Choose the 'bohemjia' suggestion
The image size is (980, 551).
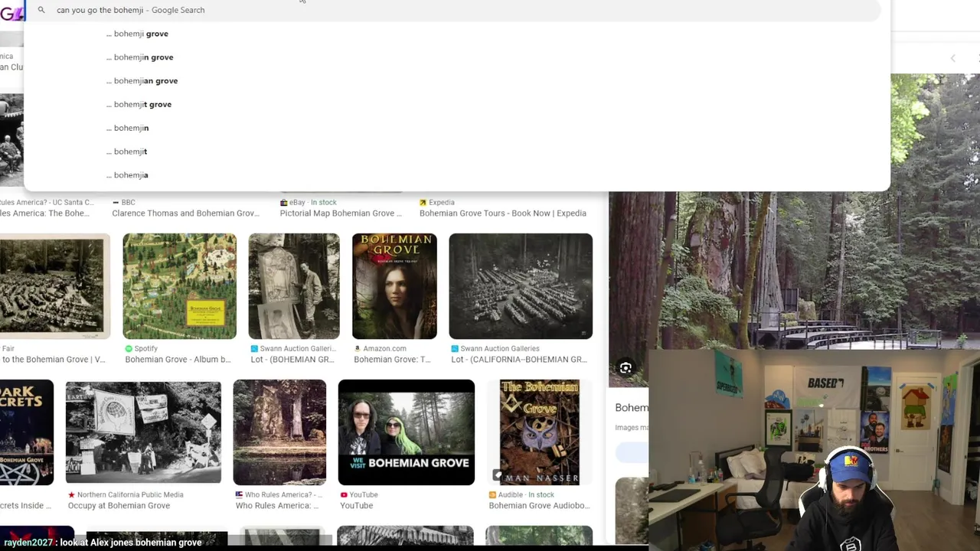128,175
